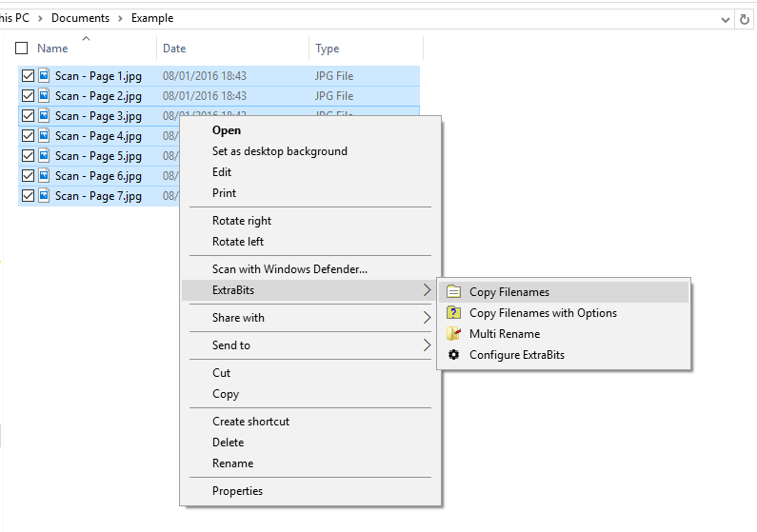Click the Copy Filenames with Options icon
Image resolution: width=757 pixels, height=532 pixels.
click(x=453, y=313)
